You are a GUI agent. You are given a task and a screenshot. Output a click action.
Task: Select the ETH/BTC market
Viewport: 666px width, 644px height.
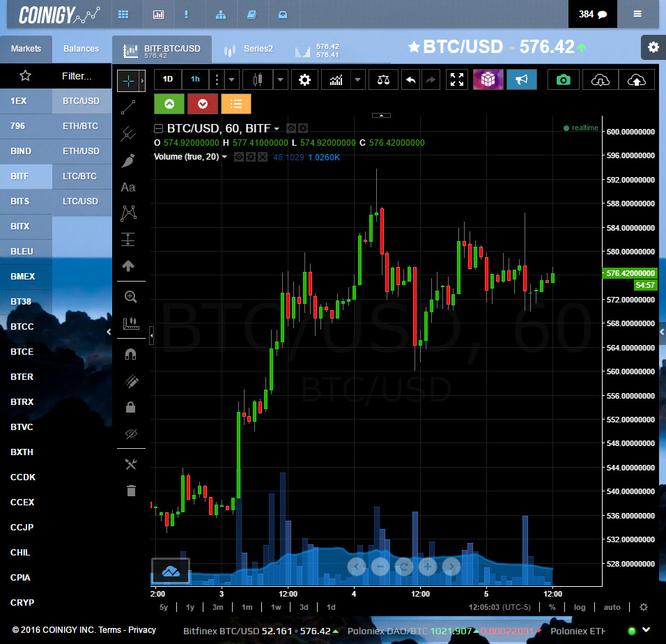pos(82,126)
